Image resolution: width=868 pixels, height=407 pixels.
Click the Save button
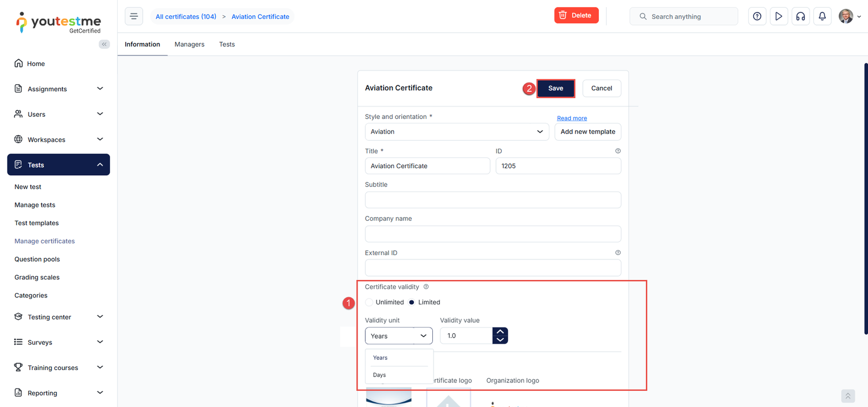coord(556,88)
